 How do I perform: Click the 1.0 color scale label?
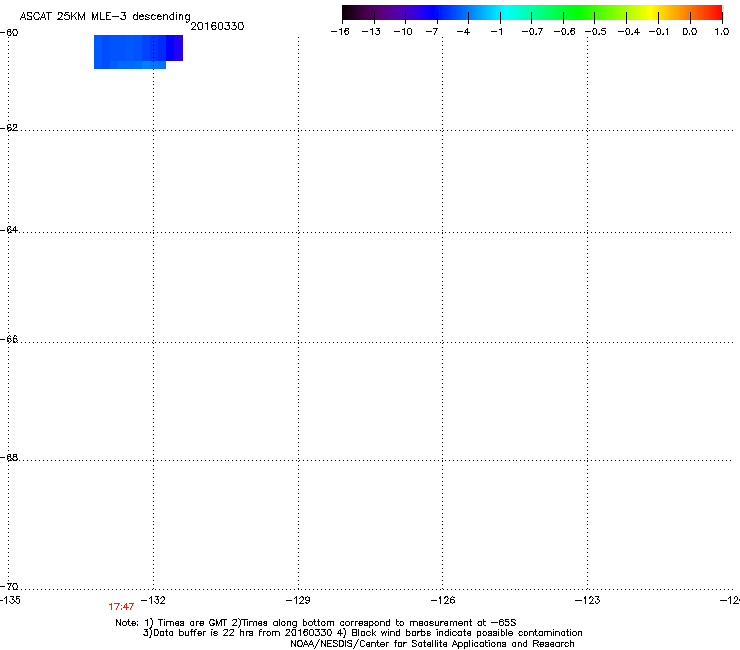pos(722,32)
